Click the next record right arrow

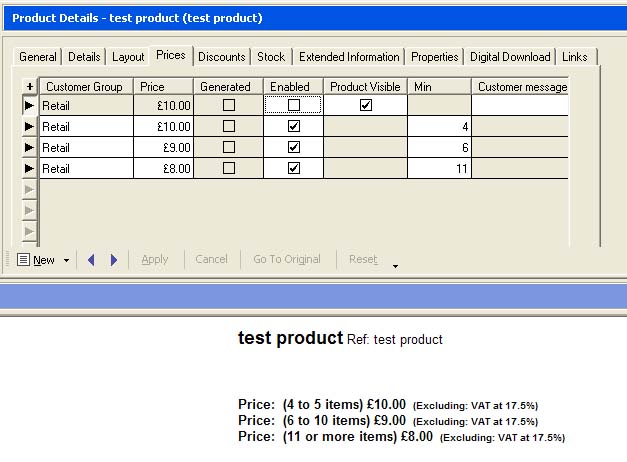tap(113, 260)
